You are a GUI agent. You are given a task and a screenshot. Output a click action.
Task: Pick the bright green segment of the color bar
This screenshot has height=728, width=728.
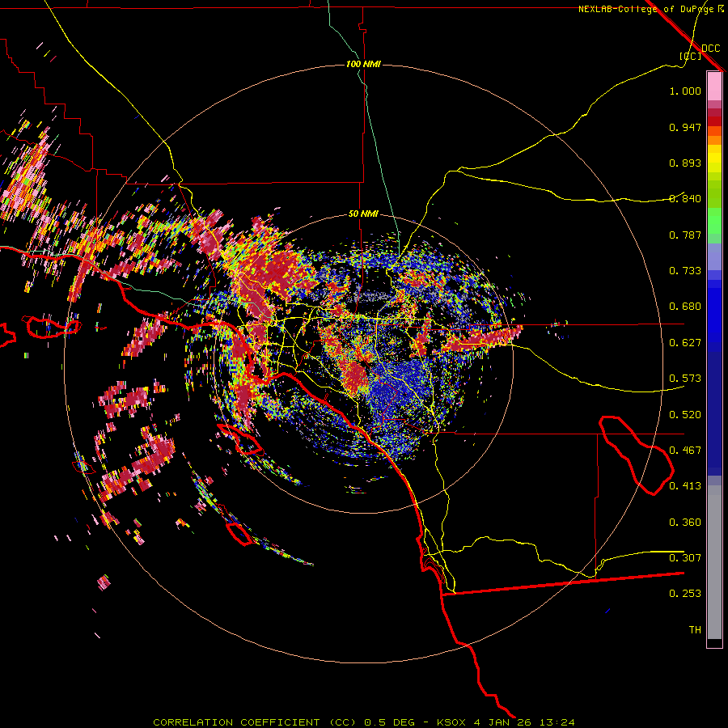point(714,221)
